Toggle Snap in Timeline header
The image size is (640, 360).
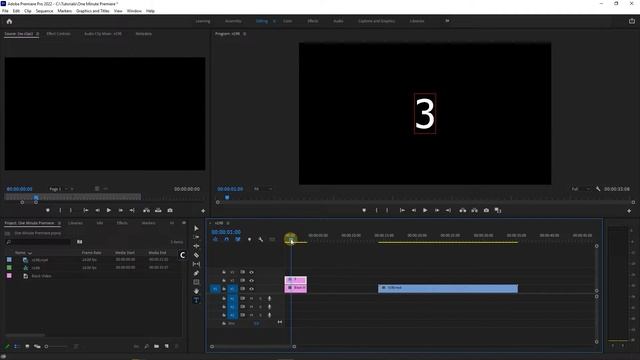pos(227,239)
